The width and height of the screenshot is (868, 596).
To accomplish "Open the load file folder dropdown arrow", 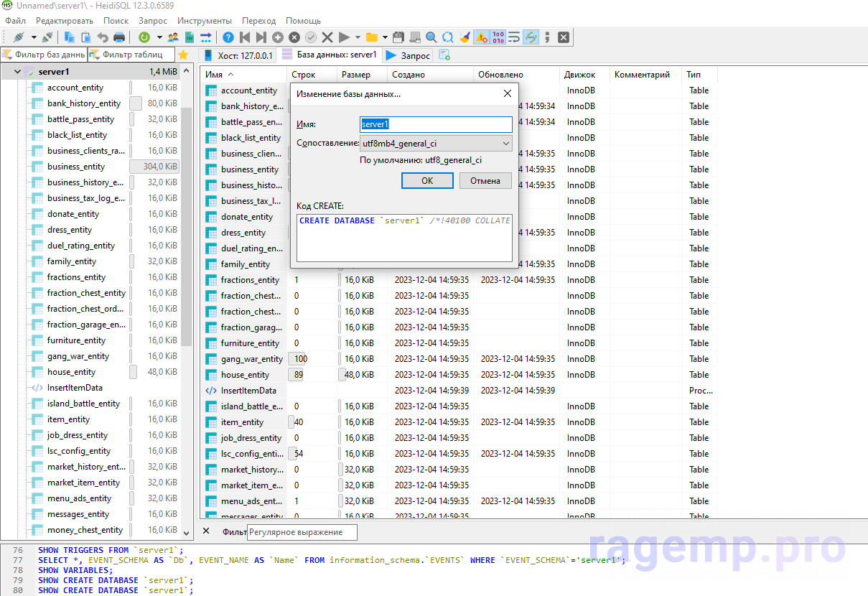I will pyautogui.click(x=385, y=37).
